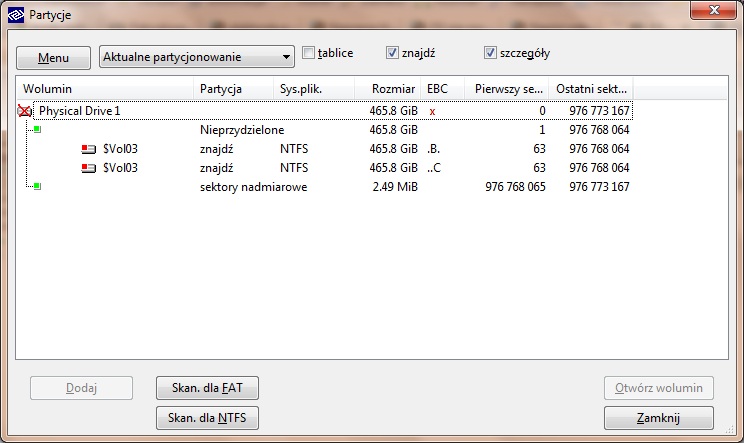This screenshot has width=744, height=443.
Task: Click drive icon of $Vol03 with ..C flag
Action: (x=89, y=168)
